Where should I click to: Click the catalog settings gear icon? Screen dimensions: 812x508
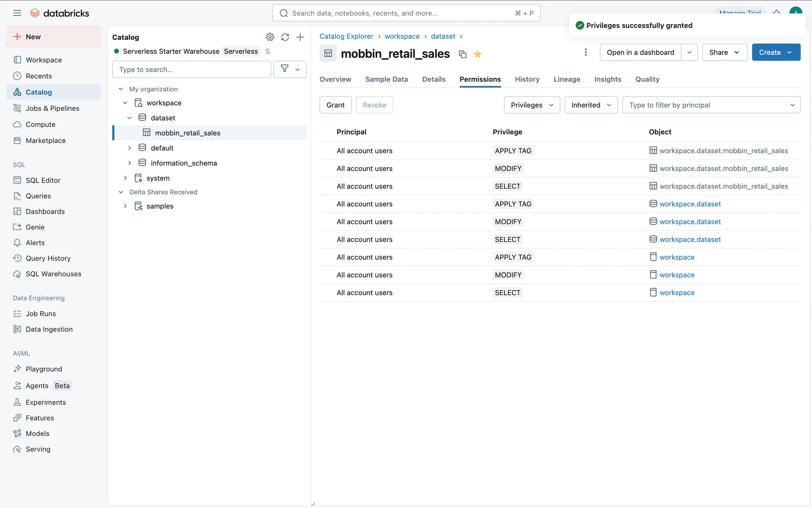click(270, 37)
